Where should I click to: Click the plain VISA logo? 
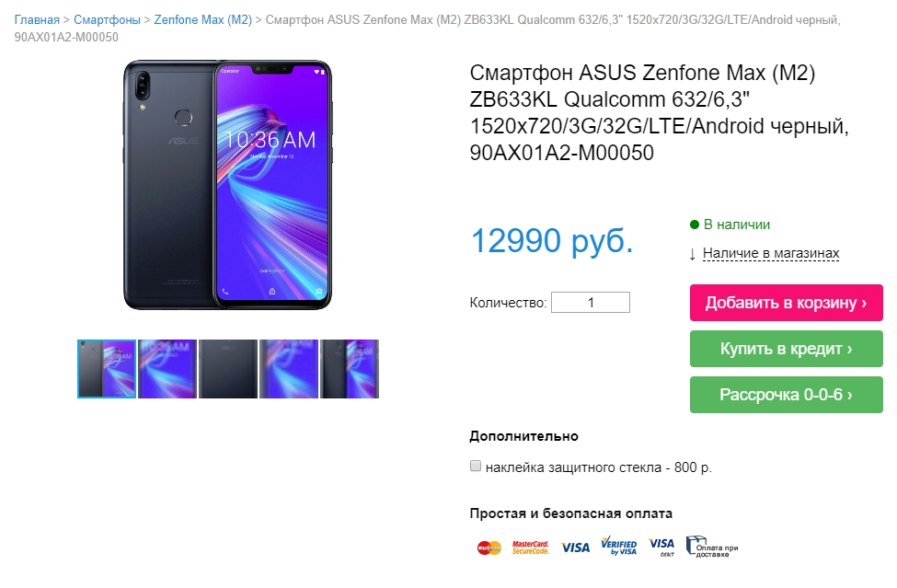[576, 548]
